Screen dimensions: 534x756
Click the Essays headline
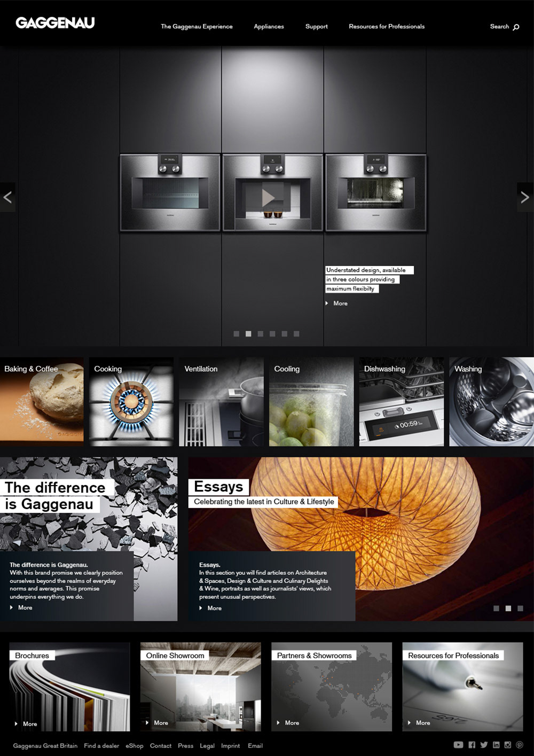tap(218, 487)
